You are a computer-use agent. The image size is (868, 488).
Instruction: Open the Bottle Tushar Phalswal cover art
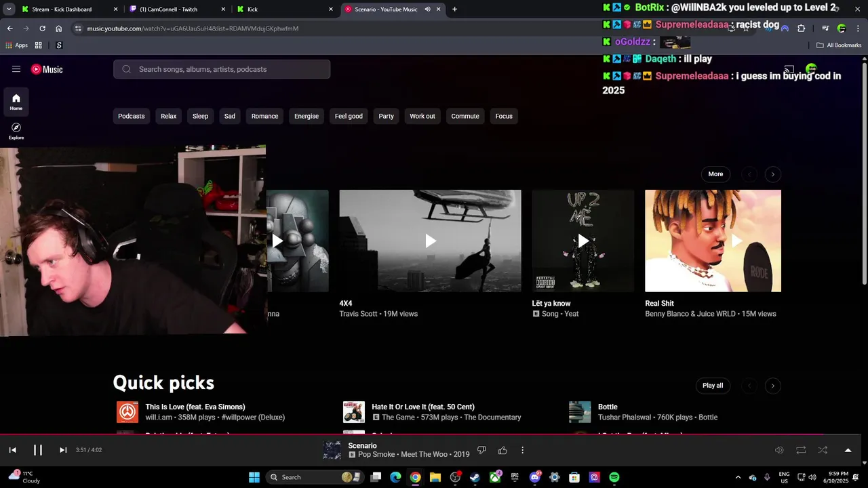point(580,412)
